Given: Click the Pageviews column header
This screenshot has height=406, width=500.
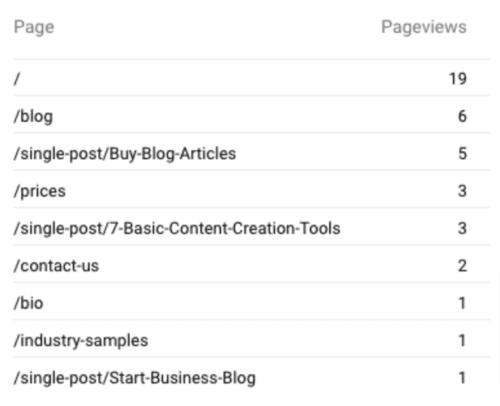Looking at the screenshot, I should tap(424, 27).
